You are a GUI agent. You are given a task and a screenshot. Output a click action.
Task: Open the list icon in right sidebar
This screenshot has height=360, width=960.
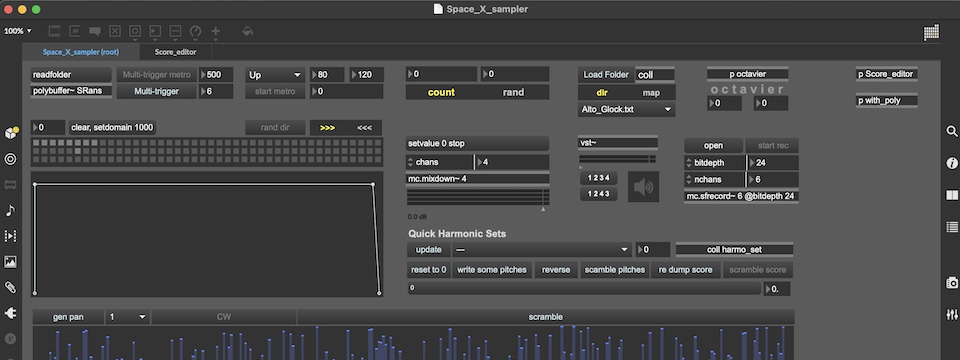(x=951, y=227)
